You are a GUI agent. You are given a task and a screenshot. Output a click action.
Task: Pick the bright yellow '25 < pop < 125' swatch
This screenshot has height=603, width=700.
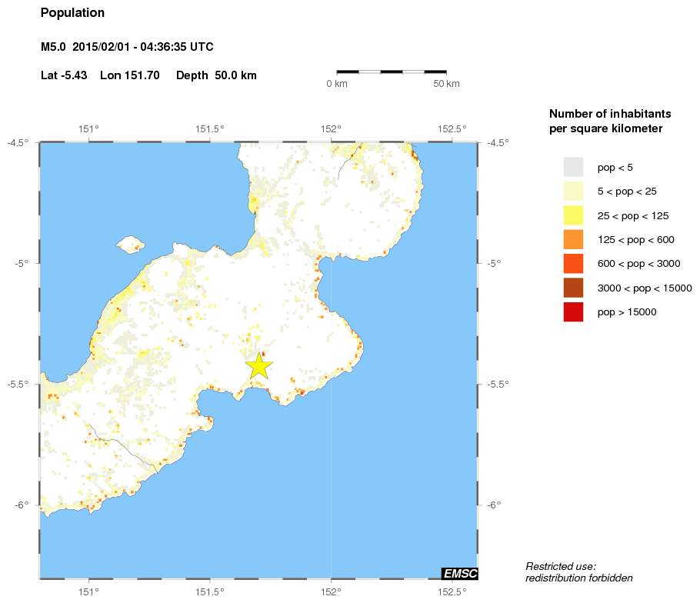click(x=573, y=215)
